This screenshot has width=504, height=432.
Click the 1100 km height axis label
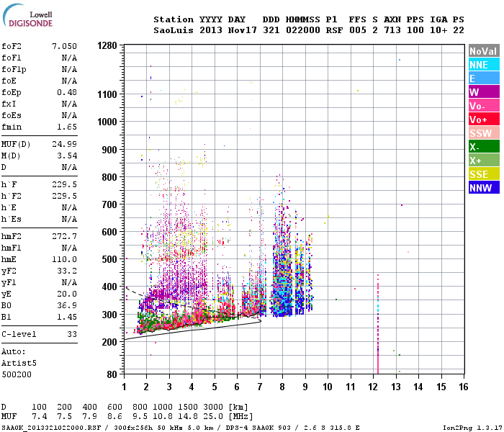click(x=107, y=94)
